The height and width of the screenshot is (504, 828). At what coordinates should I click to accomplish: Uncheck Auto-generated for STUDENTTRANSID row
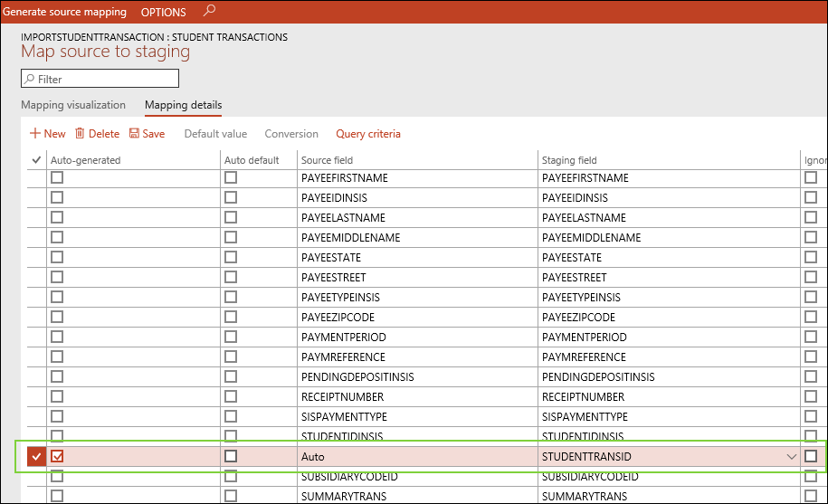[57, 457]
